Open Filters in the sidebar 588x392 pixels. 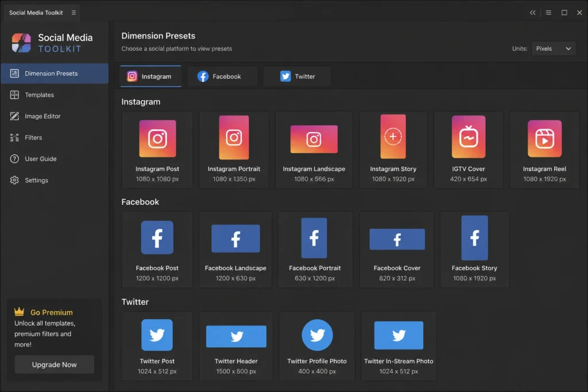point(55,138)
